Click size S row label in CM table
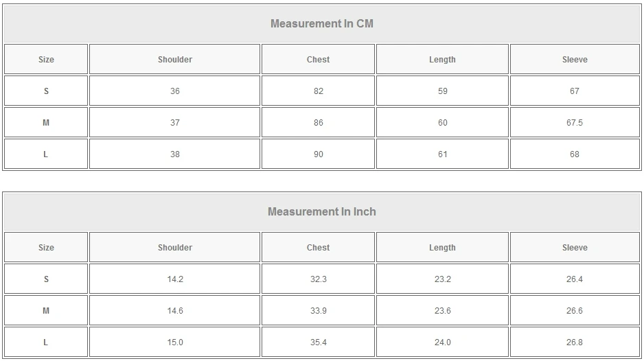644x361 pixels. (46, 91)
